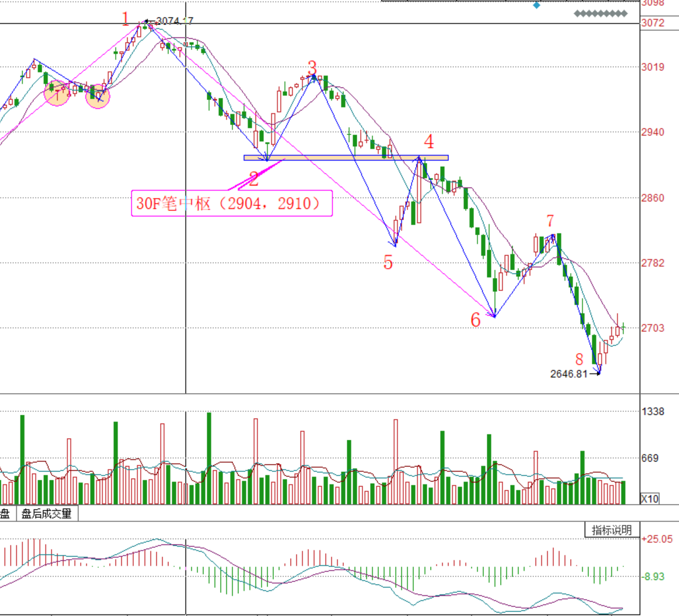The height and width of the screenshot is (616, 679).
Task: Click the X10 volume scale label
Action: [650, 499]
